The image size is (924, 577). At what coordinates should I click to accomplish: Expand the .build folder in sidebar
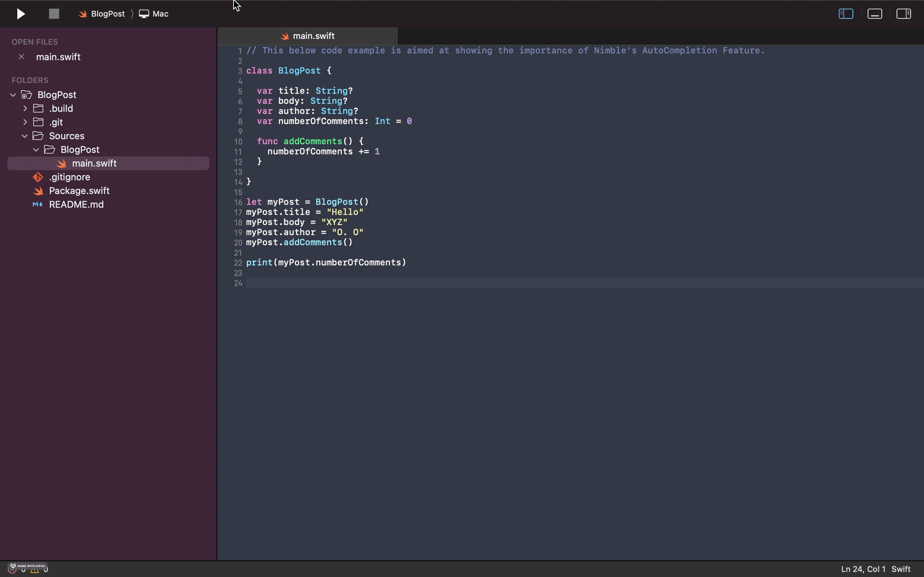[x=25, y=108]
